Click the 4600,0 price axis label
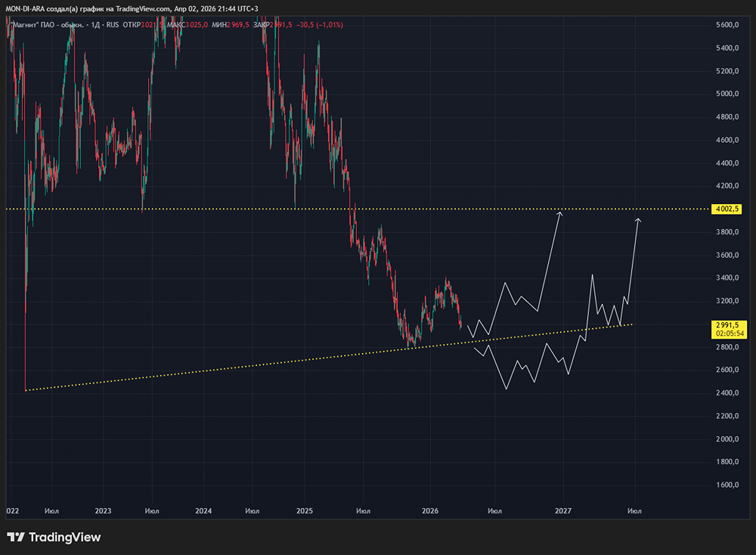This screenshot has height=555, width=756. point(727,141)
